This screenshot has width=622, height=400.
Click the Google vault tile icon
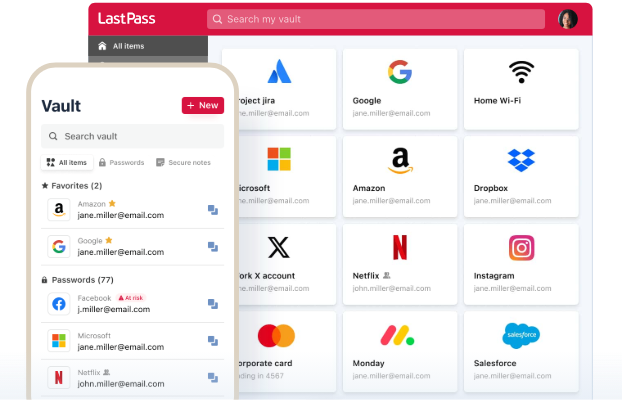click(x=400, y=71)
